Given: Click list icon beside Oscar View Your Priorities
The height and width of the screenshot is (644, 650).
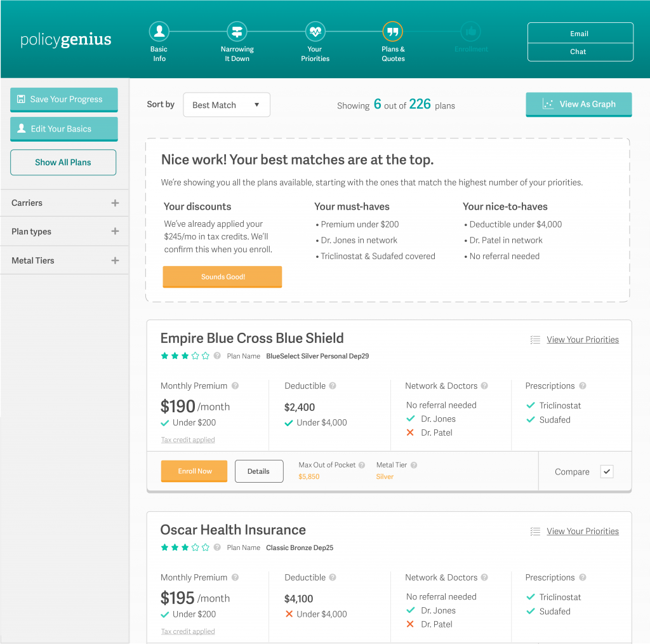Looking at the screenshot, I should [x=535, y=532].
